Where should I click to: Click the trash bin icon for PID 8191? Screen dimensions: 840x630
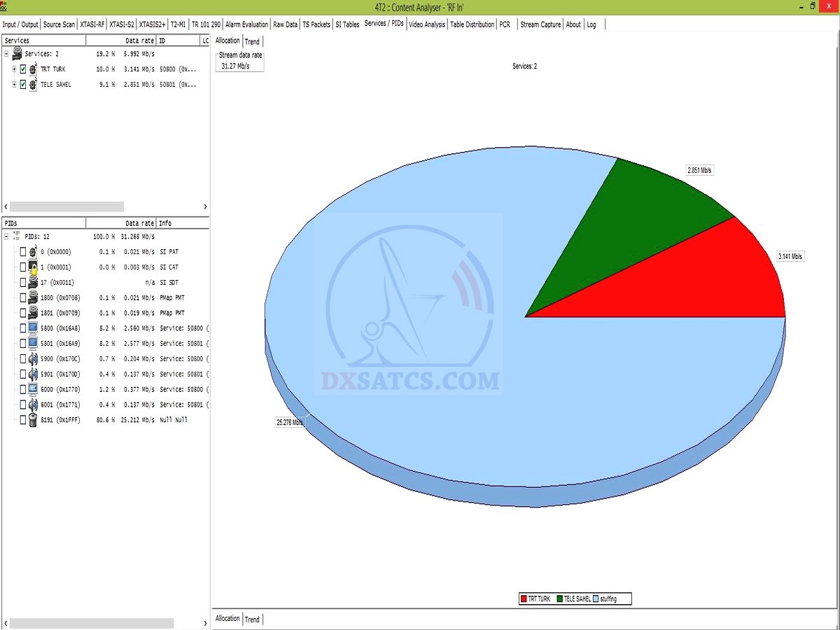[33, 420]
